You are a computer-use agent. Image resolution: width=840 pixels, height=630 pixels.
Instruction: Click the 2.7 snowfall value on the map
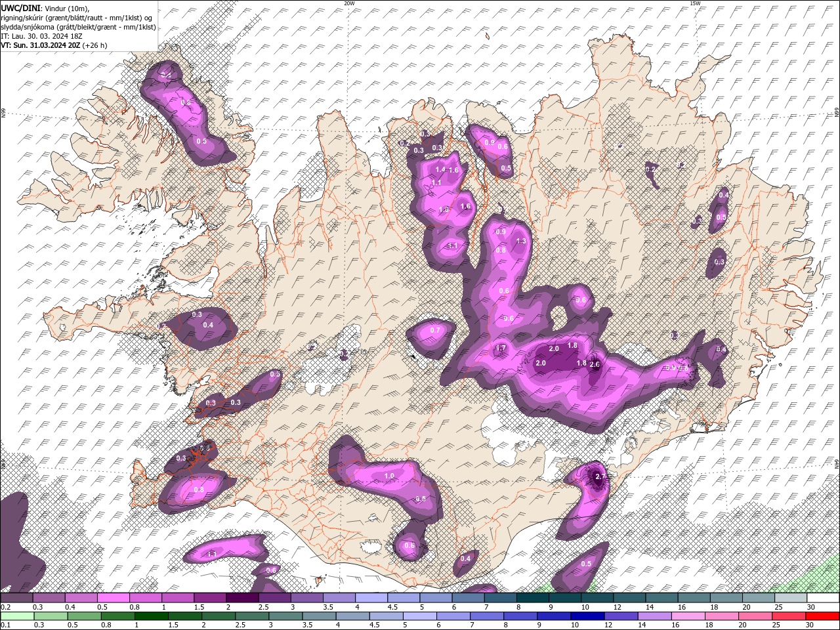(599, 476)
